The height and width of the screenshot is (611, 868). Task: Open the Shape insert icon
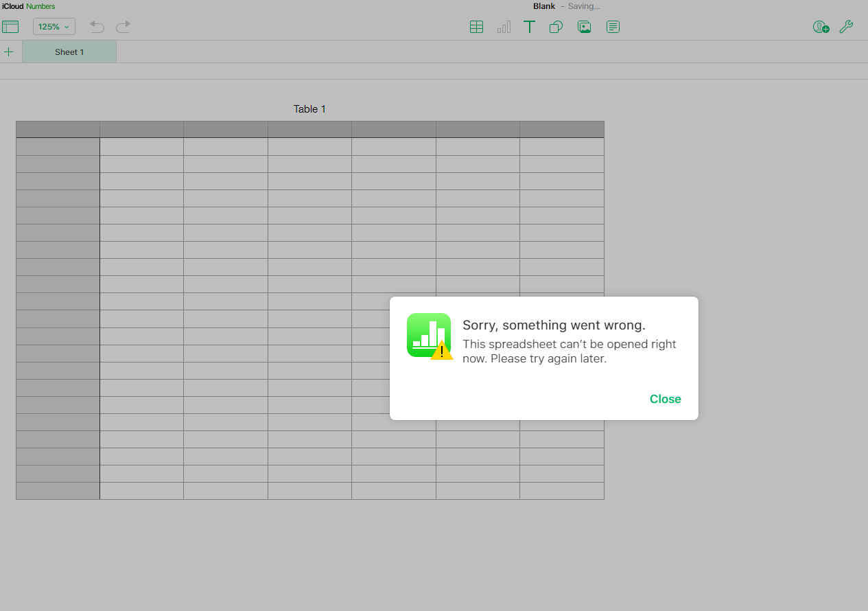[x=556, y=27]
